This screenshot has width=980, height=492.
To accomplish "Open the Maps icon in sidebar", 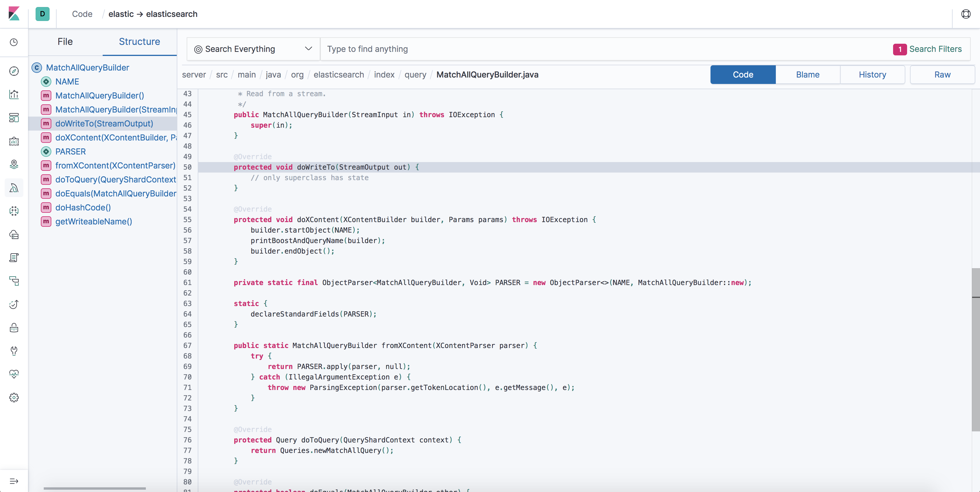I will click(14, 164).
